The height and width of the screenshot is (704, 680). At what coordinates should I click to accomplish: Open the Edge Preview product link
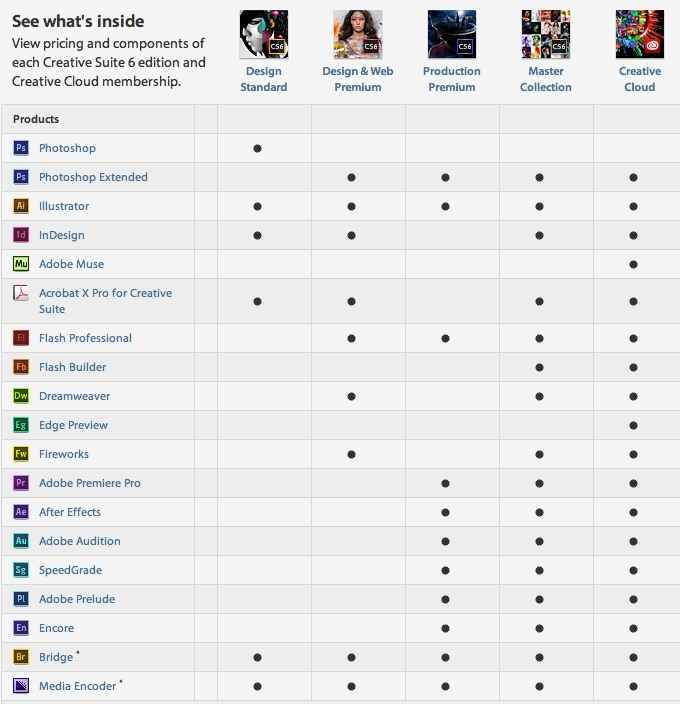[x=74, y=425]
